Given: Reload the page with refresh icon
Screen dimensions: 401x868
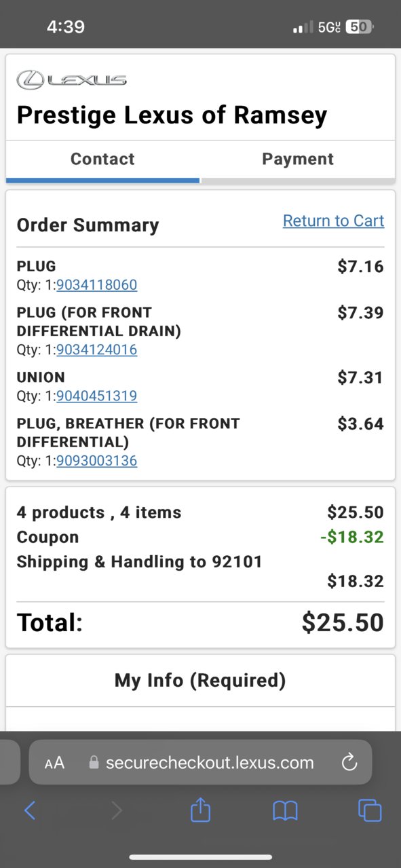Looking at the screenshot, I should pyautogui.click(x=349, y=762).
